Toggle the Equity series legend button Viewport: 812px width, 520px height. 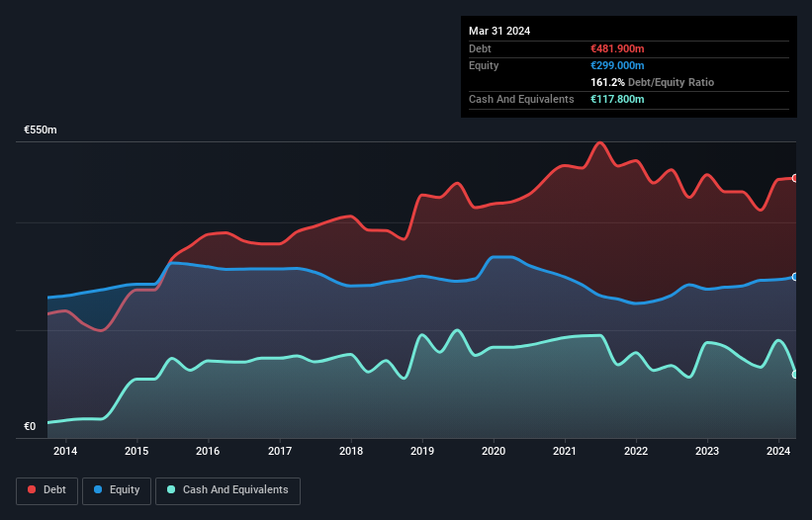tap(117, 490)
